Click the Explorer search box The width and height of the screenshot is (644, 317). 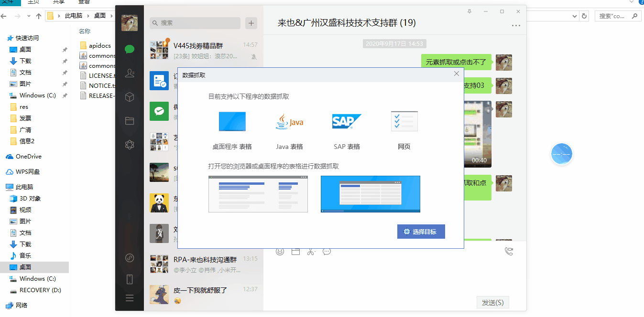coord(618,16)
